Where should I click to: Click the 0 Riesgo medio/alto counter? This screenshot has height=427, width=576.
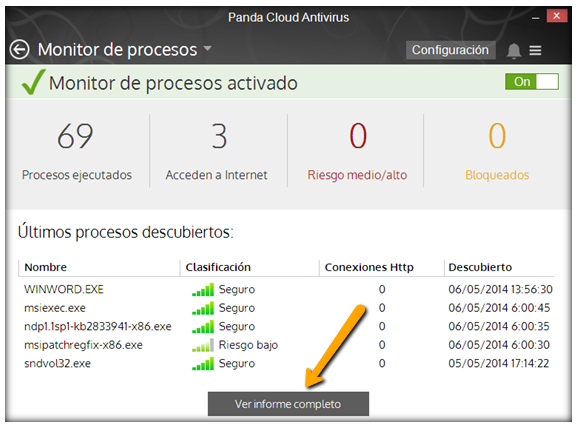(x=357, y=151)
